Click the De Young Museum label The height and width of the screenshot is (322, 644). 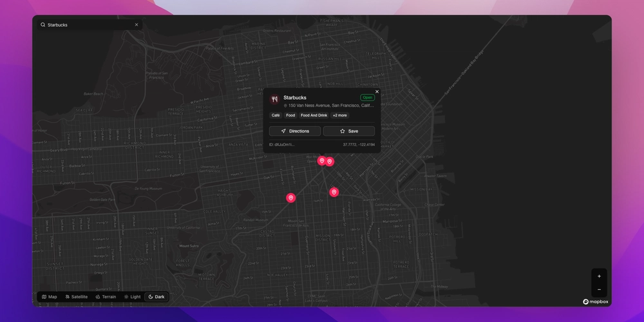pyautogui.click(x=149, y=189)
